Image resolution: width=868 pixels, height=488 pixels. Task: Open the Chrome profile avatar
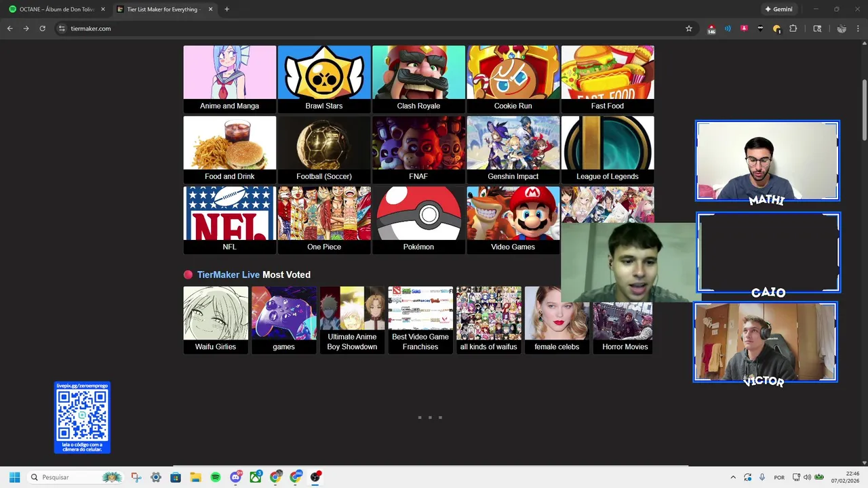click(842, 28)
